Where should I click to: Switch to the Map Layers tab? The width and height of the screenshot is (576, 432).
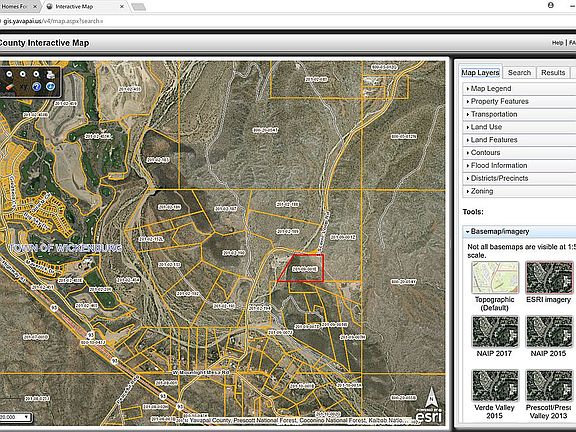pyautogui.click(x=480, y=72)
